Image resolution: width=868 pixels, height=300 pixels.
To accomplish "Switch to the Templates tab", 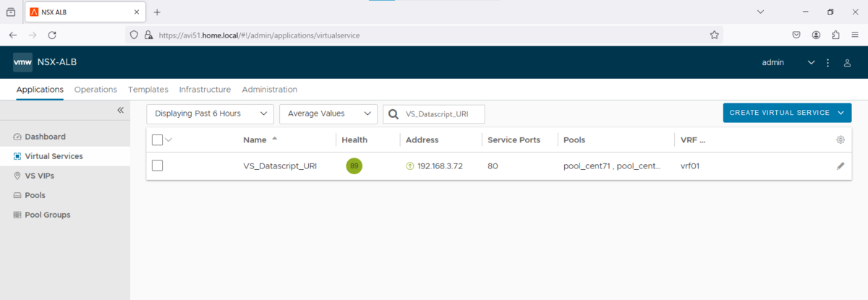I will click(x=148, y=90).
